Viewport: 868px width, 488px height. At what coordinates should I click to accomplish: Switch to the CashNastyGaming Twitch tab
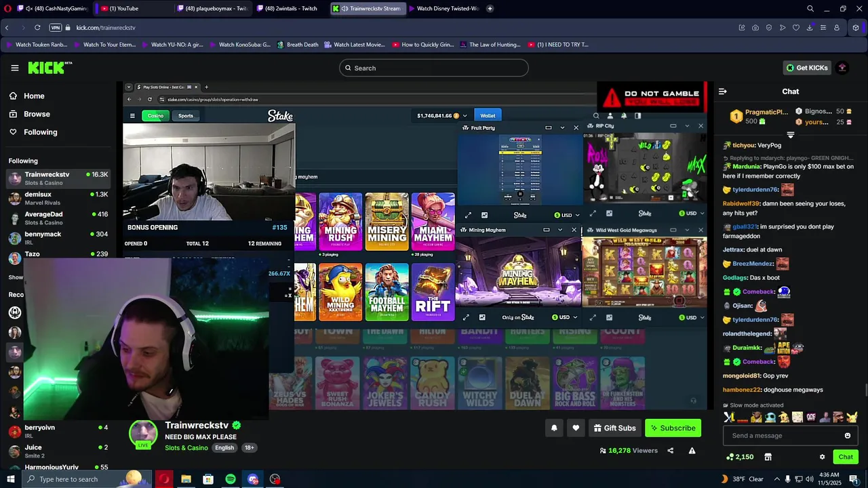[x=54, y=9]
